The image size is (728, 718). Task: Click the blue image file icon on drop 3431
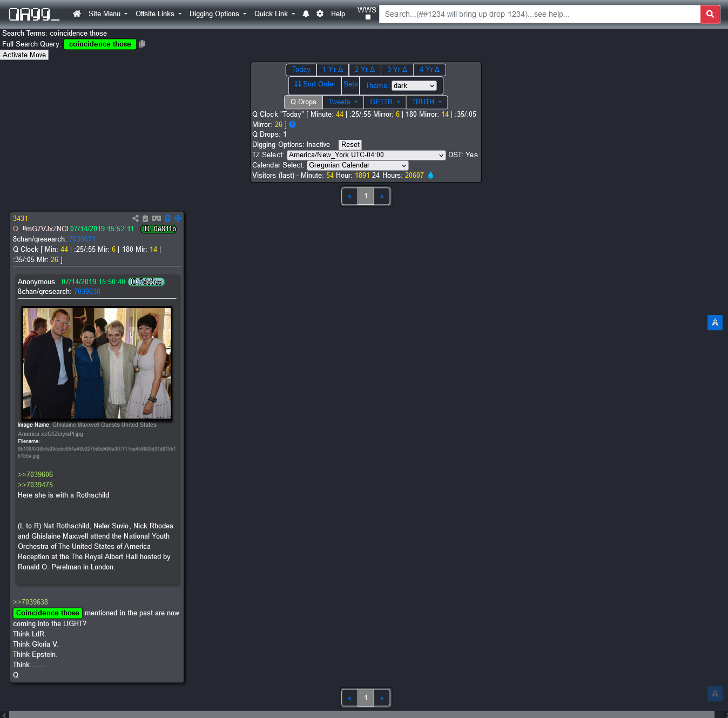[167, 218]
